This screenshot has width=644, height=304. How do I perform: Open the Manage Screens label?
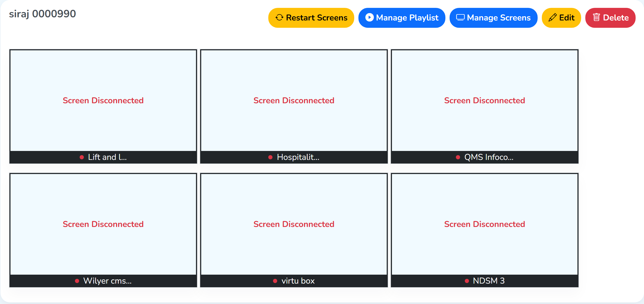[499, 18]
